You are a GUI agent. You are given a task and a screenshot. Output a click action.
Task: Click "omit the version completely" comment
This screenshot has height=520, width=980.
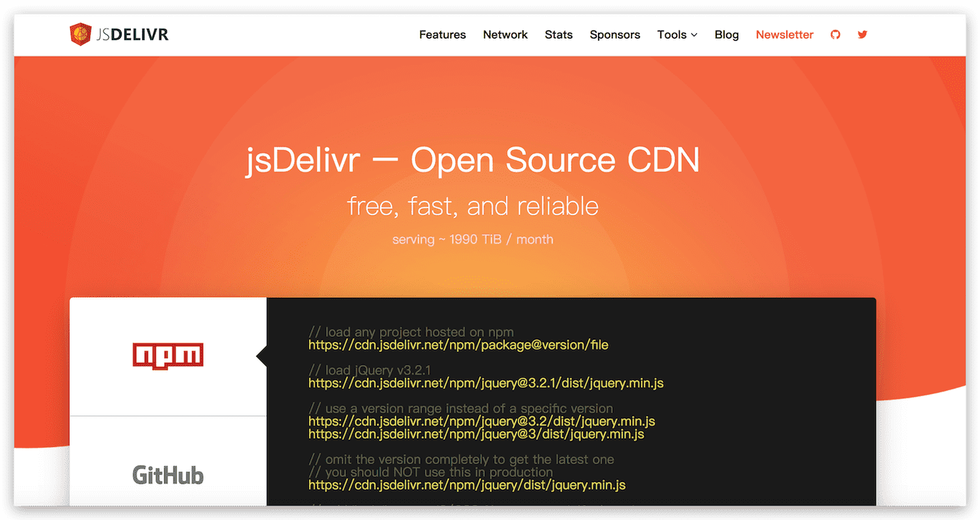click(461, 459)
